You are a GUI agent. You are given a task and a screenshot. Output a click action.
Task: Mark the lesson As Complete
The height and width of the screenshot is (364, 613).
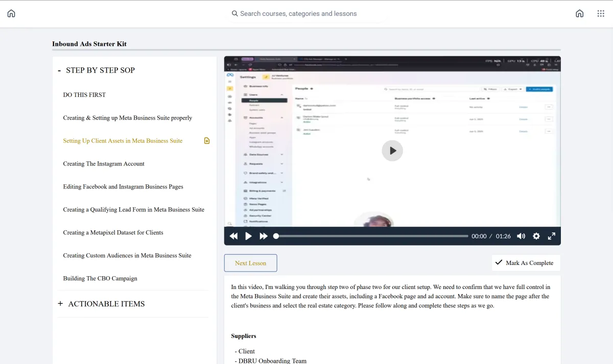click(526, 263)
